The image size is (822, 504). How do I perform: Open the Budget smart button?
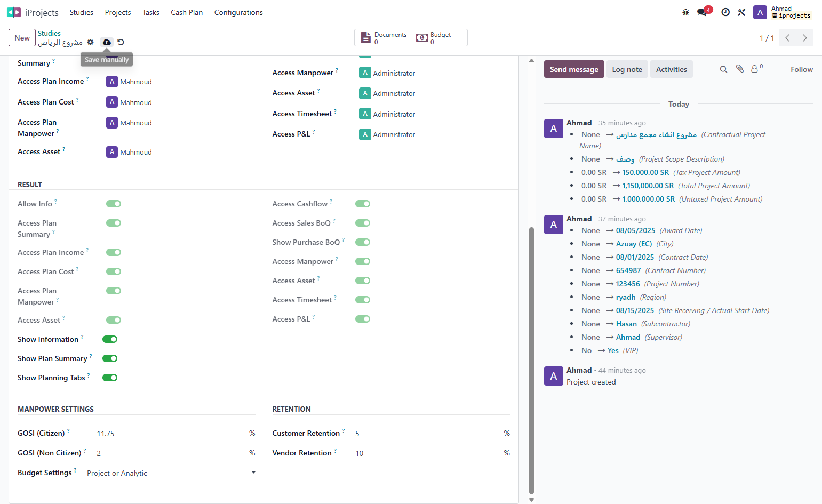[x=440, y=38]
